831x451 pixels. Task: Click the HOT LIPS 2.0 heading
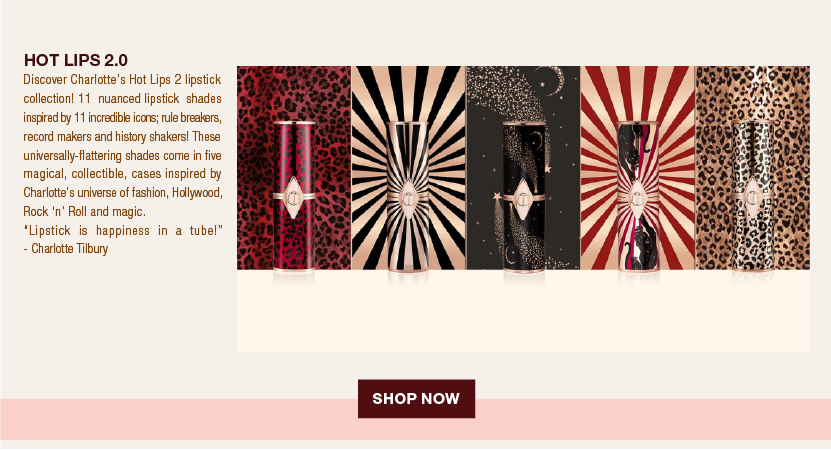(x=76, y=60)
